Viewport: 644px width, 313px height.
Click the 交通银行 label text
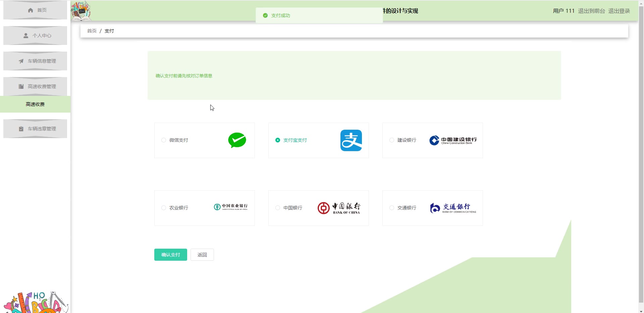point(407,208)
